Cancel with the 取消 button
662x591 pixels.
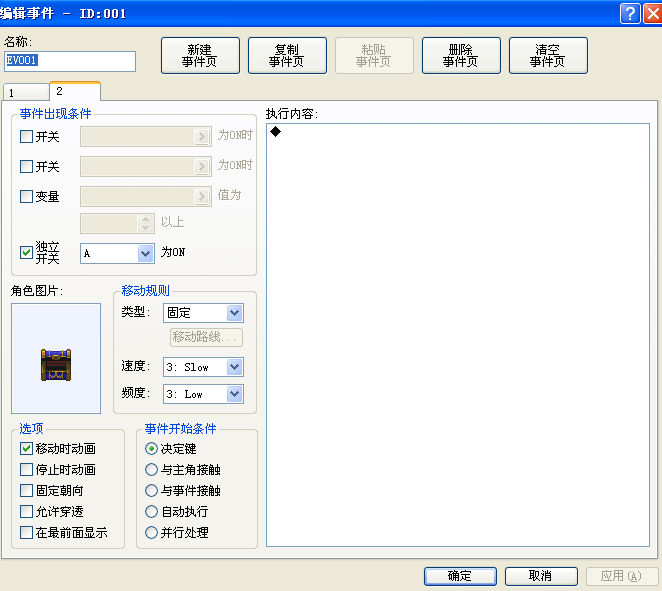[x=541, y=576]
